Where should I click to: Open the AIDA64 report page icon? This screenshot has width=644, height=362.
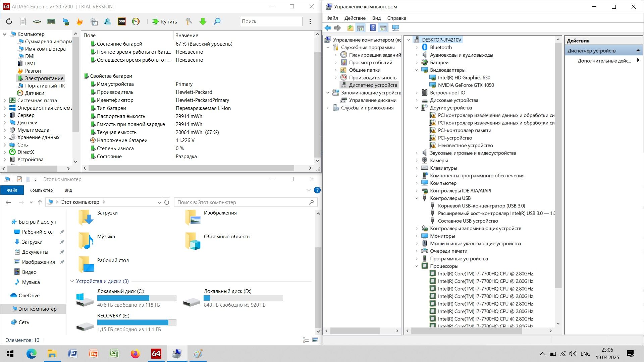click(x=23, y=21)
